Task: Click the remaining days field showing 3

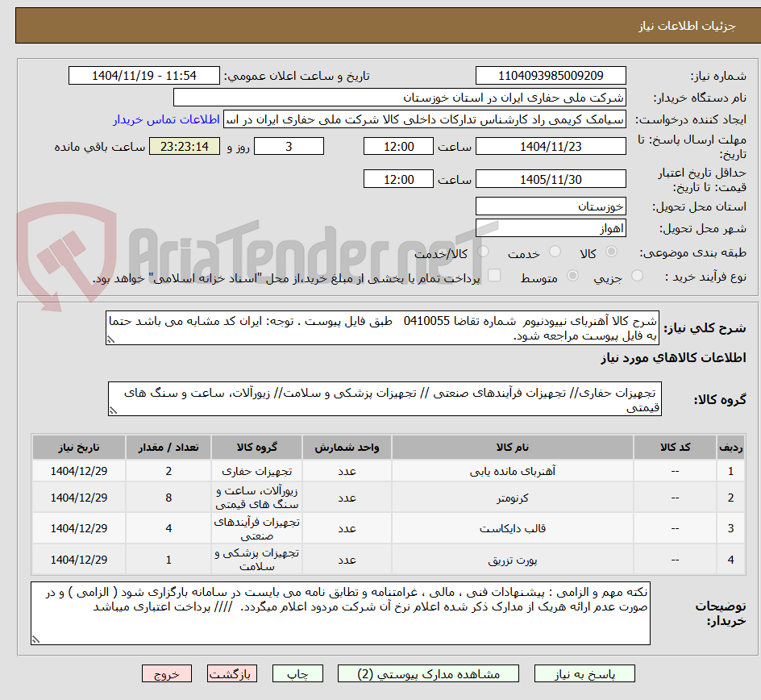Action: (x=289, y=146)
